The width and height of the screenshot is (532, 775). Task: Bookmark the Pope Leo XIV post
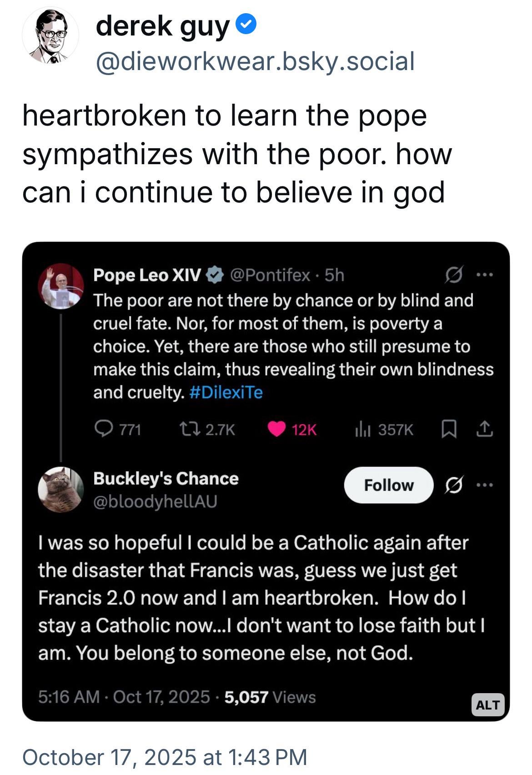click(449, 429)
